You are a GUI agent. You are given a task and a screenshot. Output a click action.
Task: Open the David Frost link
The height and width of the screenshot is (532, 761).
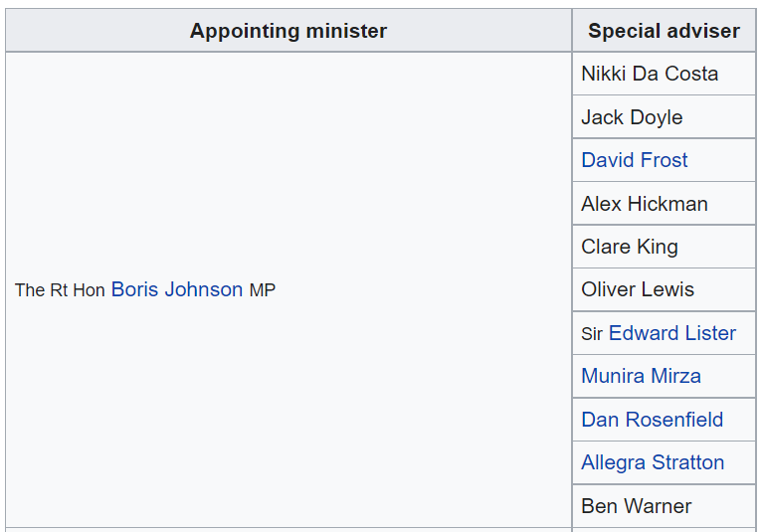pyautogui.click(x=635, y=160)
